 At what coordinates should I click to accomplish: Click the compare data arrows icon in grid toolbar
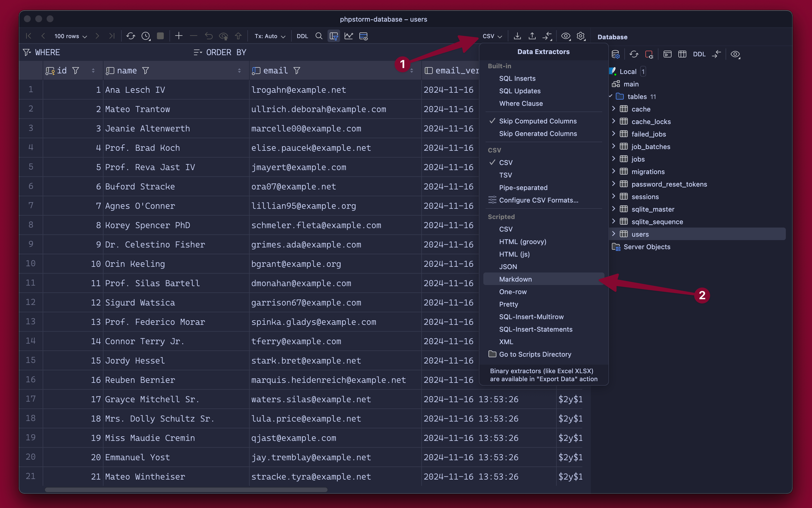click(x=547, y=36)
